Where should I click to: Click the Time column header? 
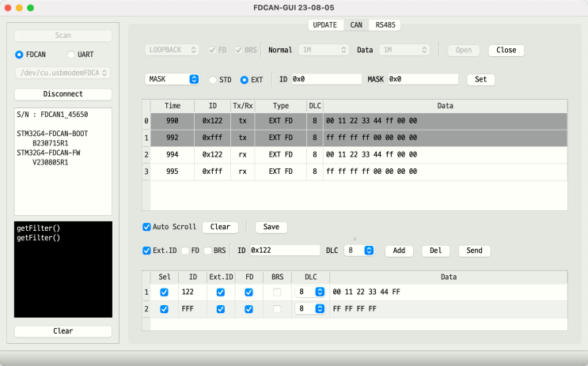[x=173, y=107]
